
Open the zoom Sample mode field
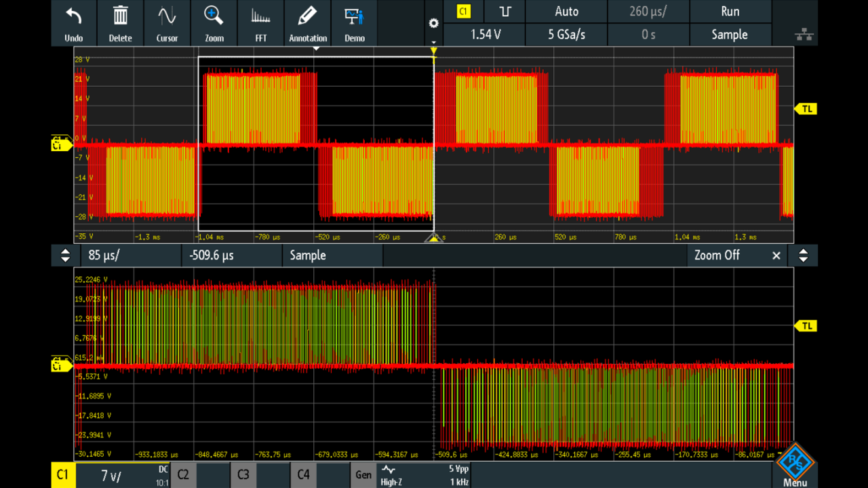[x=332, y=256]
